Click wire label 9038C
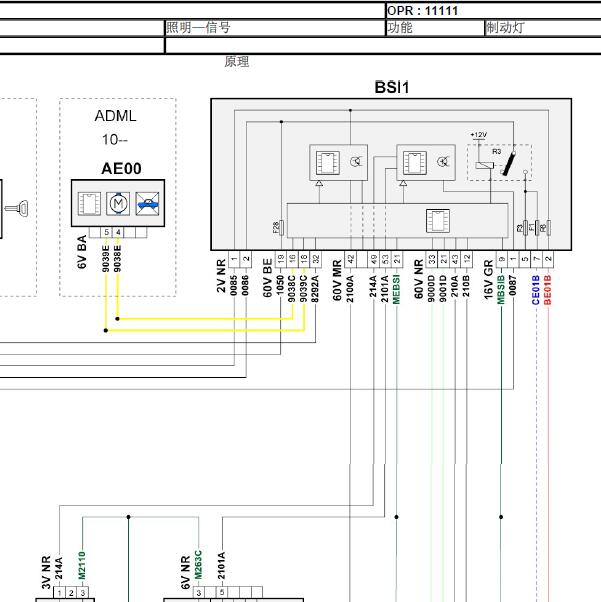Image resolution: width=601 pixels, height=602 pixels. coord(292,289)
